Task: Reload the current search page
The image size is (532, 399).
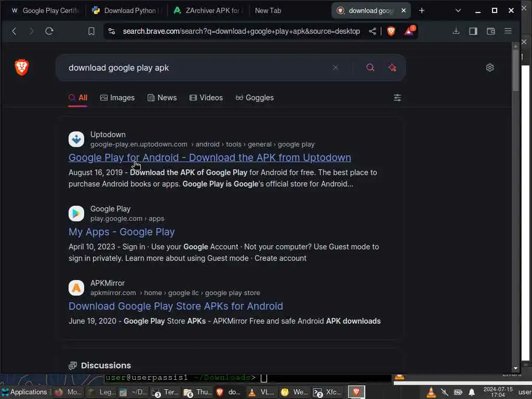Action: 49,31
